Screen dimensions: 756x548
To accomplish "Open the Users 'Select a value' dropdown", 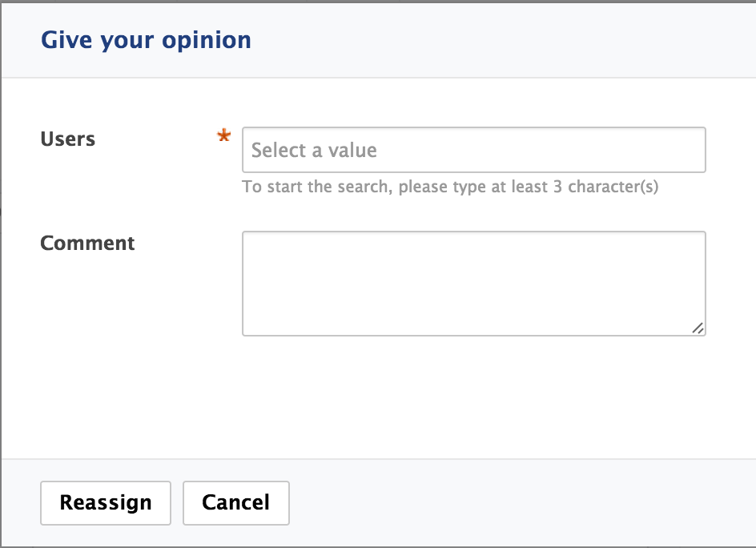I will tap(474, 150).
